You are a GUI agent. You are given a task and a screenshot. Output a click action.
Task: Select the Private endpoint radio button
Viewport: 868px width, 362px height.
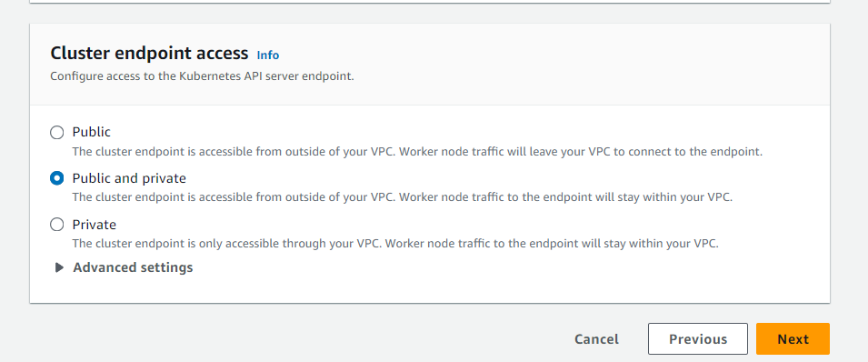(x=57, y=225)
